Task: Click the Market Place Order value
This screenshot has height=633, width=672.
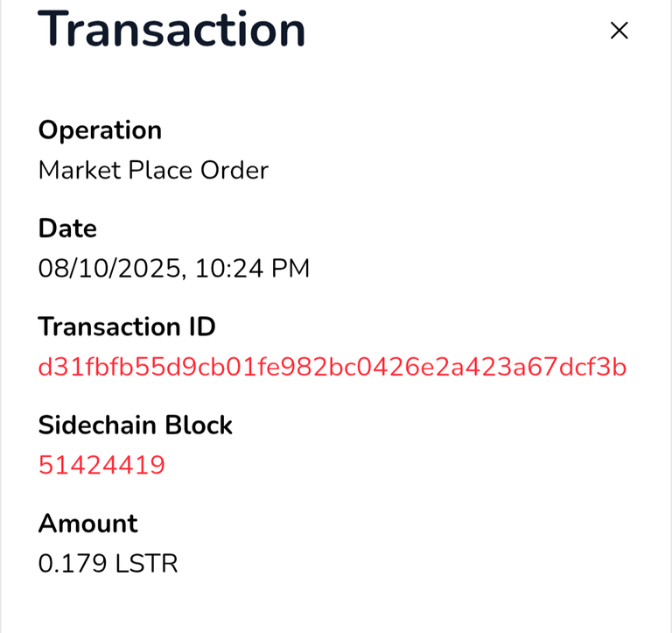Action: click(x=153, y=170)
